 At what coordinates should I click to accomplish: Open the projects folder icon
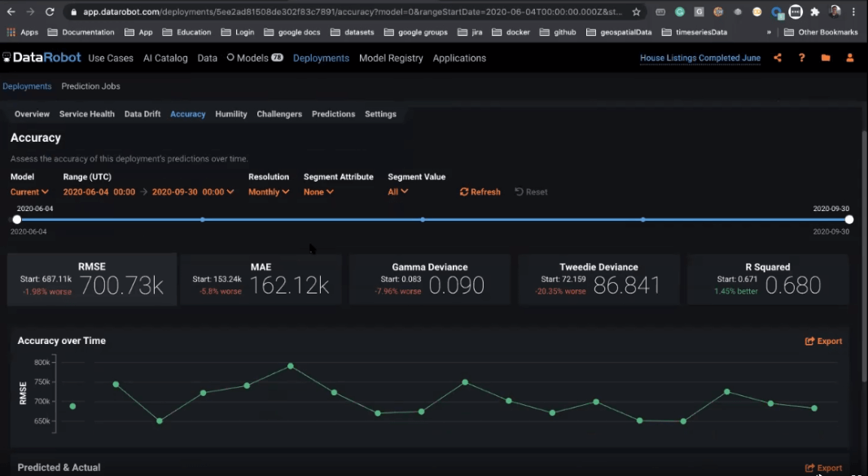pos(826,58)
